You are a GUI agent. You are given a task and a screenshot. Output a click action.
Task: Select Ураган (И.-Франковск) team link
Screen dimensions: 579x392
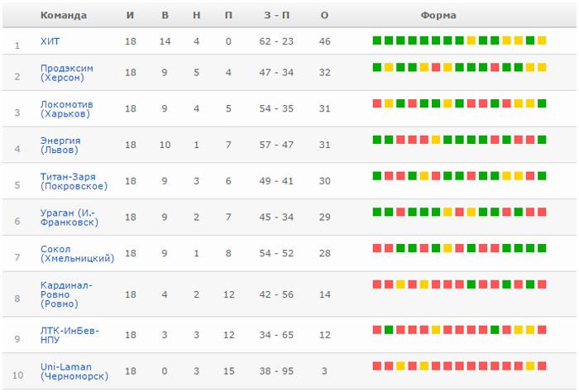coord(69,218)
